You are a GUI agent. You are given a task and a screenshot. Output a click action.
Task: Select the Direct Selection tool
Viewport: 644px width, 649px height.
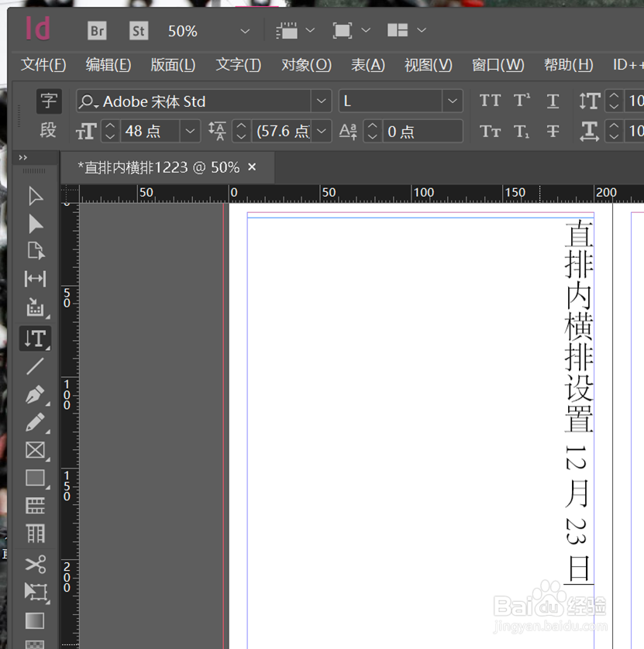tap(36, 224)
